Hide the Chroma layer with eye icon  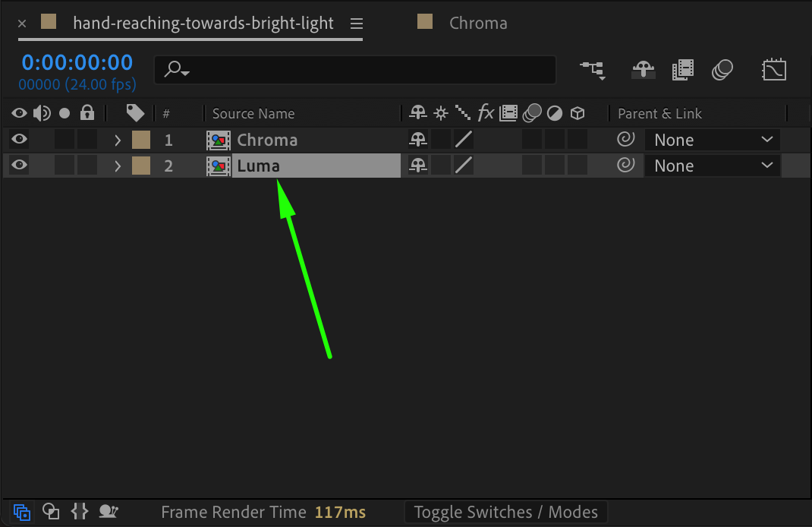tap(19, 140)
